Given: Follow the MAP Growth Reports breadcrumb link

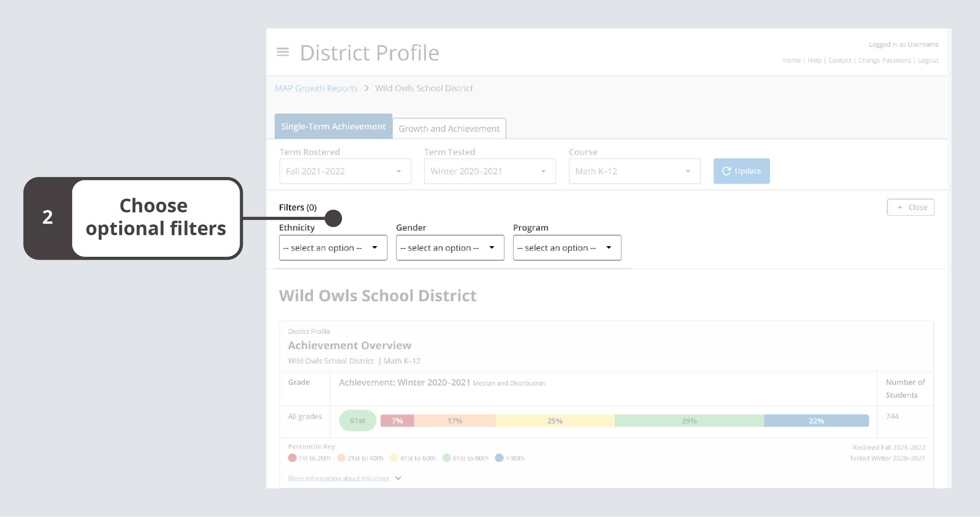Looking at the screenshot, I should tap(316, 88).
